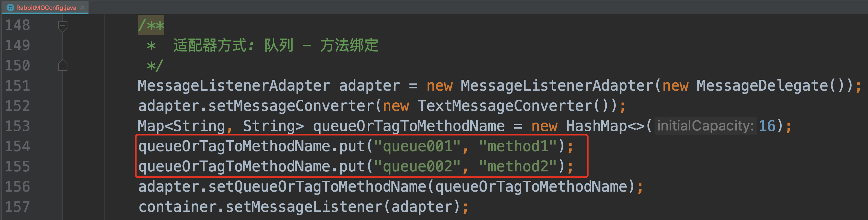The width and height of the screenshot is (868, 220).
Task: Click the setMessageConverter method call
Action: pos(291,106)
